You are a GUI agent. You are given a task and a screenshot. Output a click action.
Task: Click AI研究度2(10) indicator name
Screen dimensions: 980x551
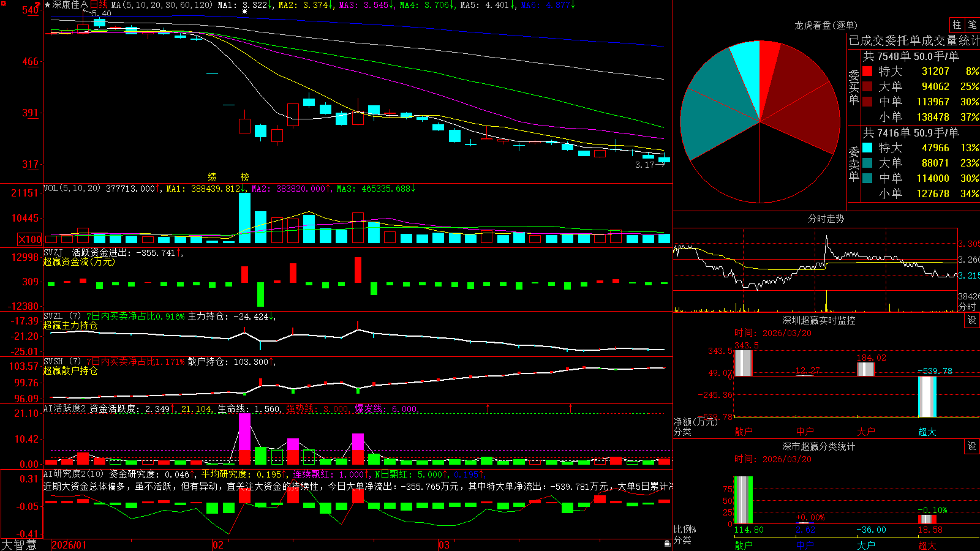tap(74, 474)
